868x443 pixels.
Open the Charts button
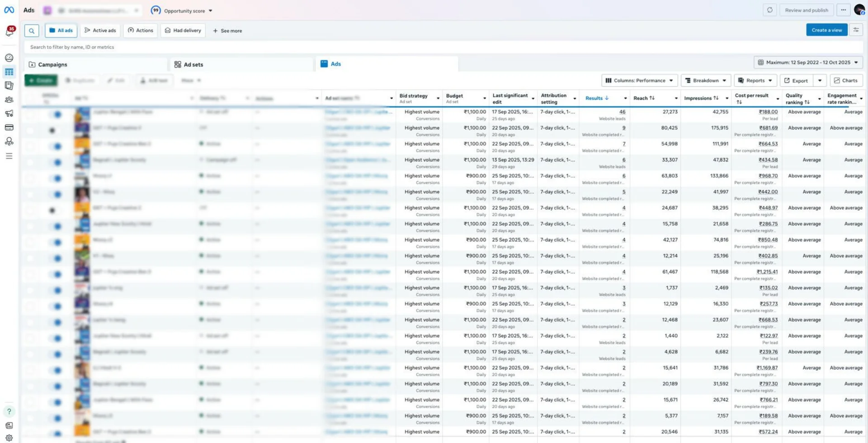(845, 80)
